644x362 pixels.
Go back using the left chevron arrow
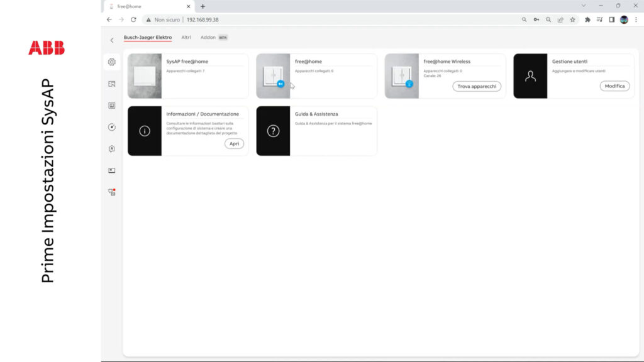[x=112, y=40]
